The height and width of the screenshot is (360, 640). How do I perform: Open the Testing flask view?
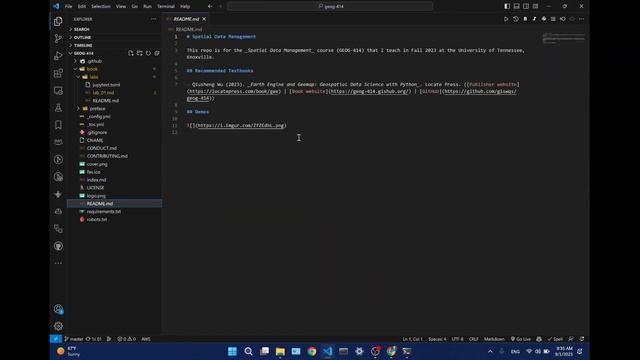point(58,108)
